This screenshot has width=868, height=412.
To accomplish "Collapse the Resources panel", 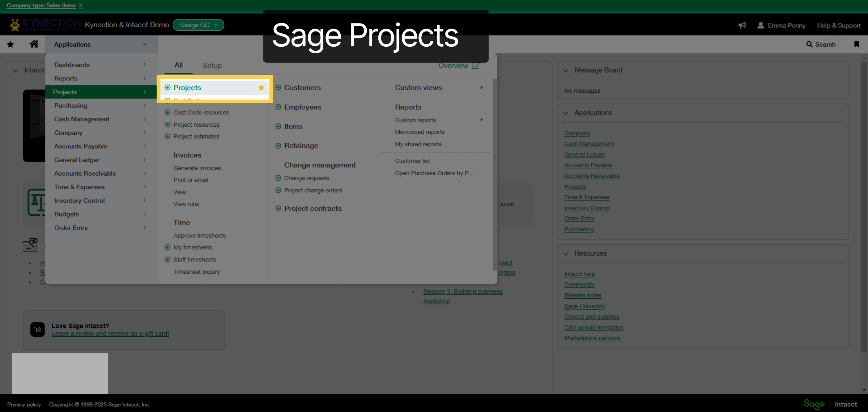I will [566, 254].
